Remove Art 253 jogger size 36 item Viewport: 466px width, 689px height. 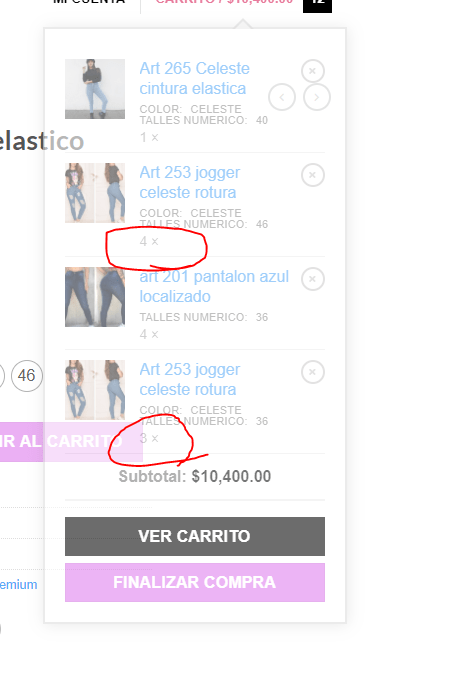click(313, 372)
